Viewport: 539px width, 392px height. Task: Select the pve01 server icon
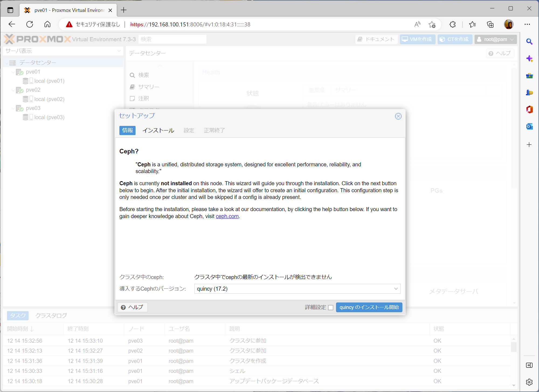tap(20, 72)
